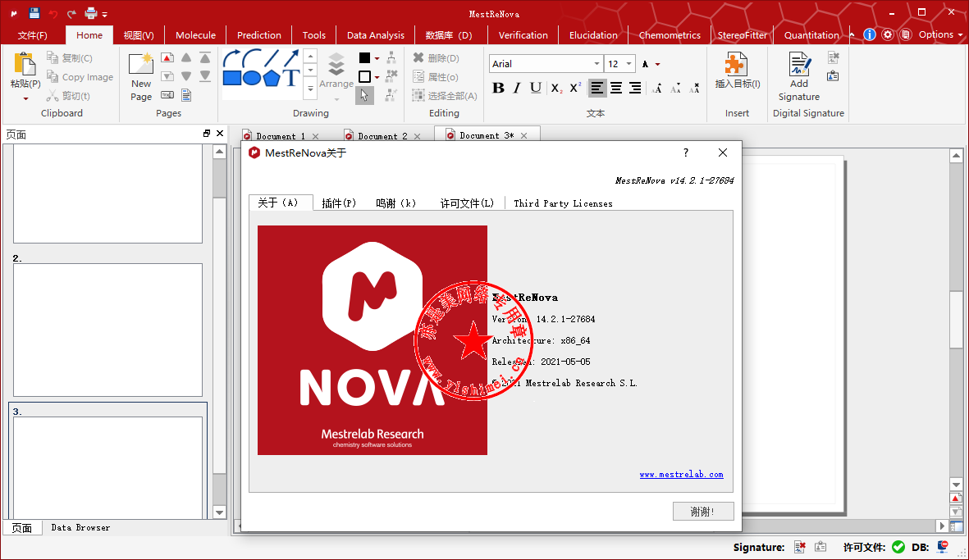Open Third Party Licenses tab
Image resolution: width=969 pixels, height=560 pixels.
pos(563,203)
